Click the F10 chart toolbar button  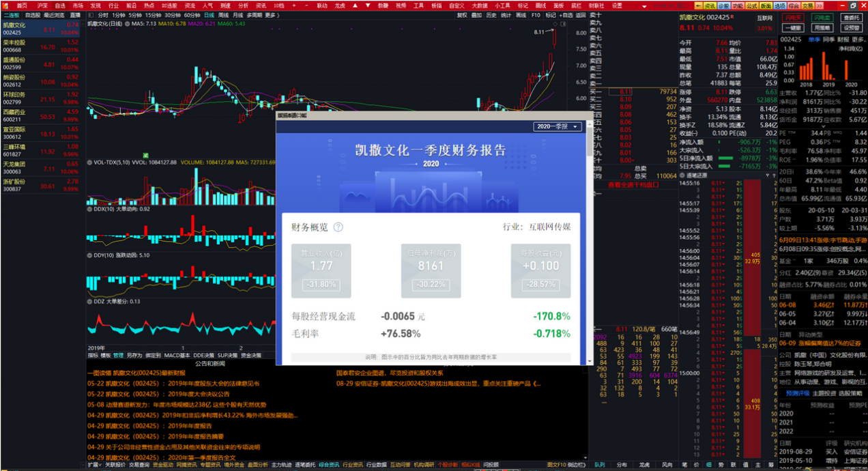536,14
